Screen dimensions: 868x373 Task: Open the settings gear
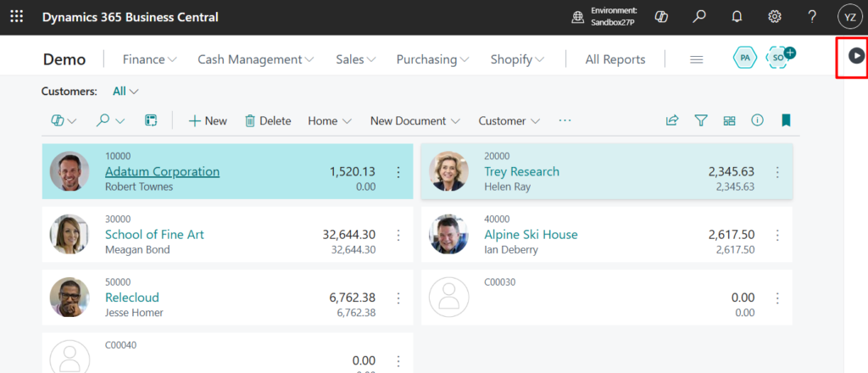pos(774,17)
